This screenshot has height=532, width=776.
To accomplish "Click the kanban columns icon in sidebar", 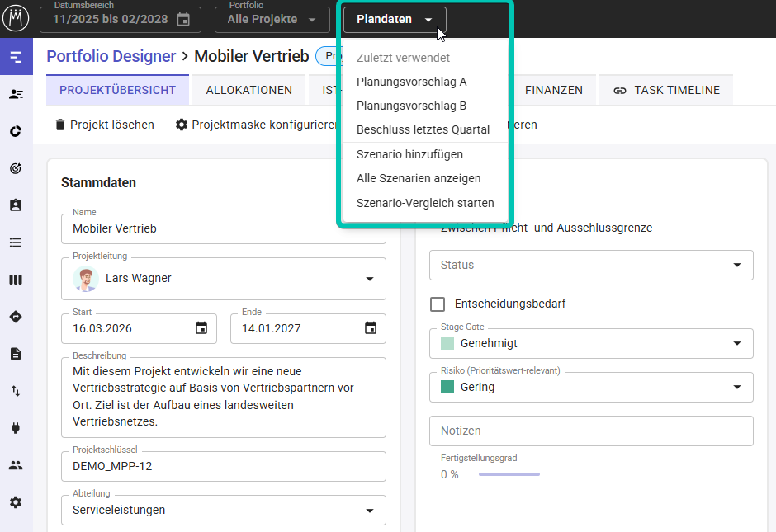I will coord(16,280).
